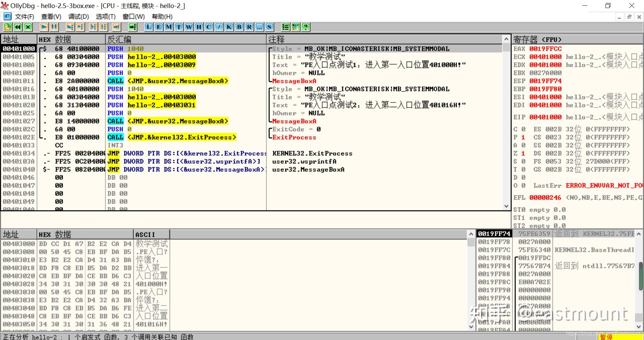644x340 pixels.
Task: Open the Log window (L)
Action: (x=149, y=27)
